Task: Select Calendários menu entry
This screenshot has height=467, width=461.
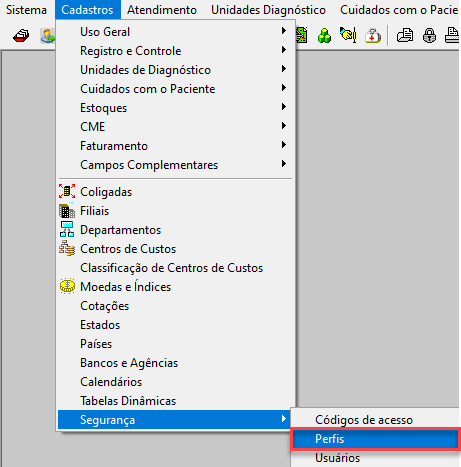Action: (175, 382)
